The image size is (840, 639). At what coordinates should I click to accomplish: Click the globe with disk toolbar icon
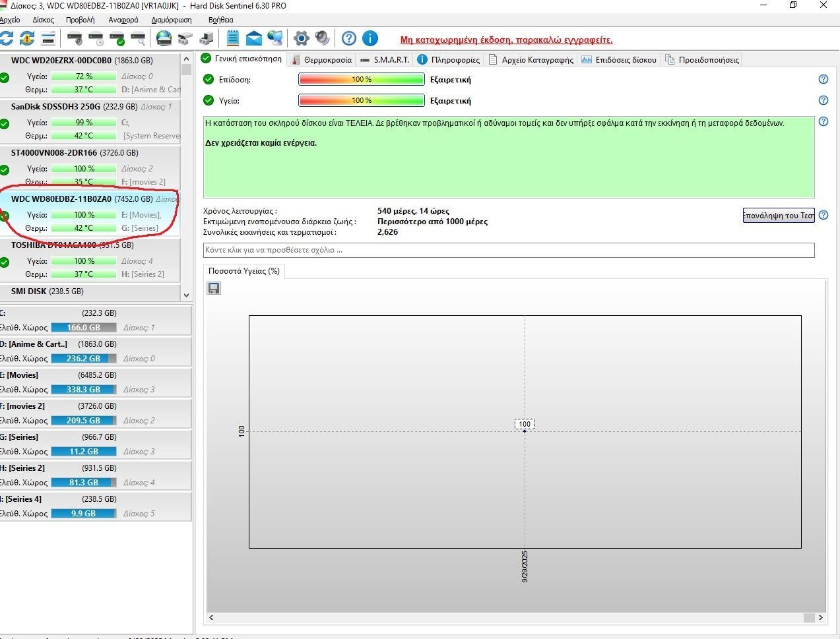pyautogui.click(x=164, y=38)
